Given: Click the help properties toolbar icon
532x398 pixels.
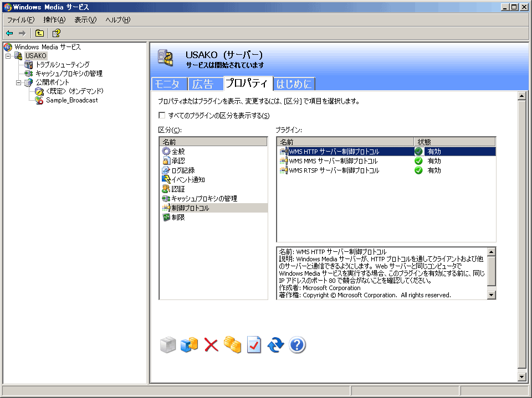Looking at the screenshot, I should (x=57, y=33).
